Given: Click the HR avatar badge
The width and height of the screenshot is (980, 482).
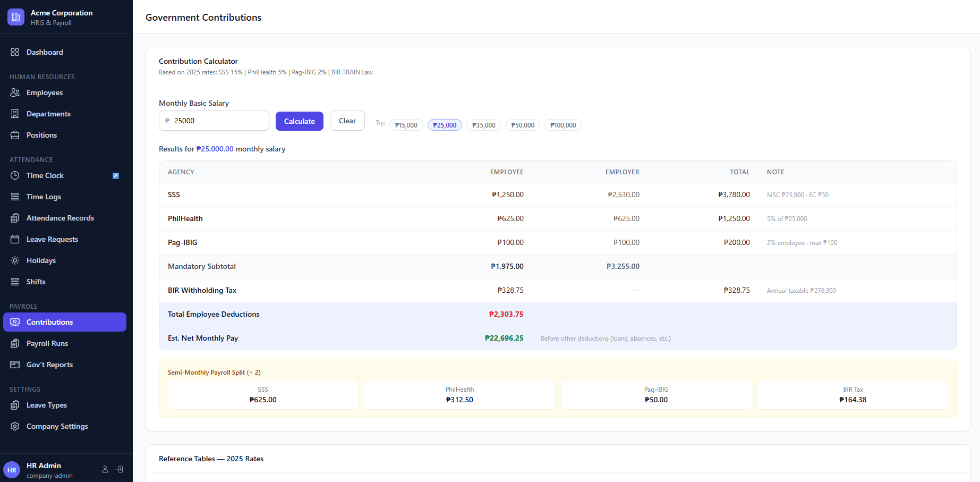Looking at the screenshot, I should (12, 470).
